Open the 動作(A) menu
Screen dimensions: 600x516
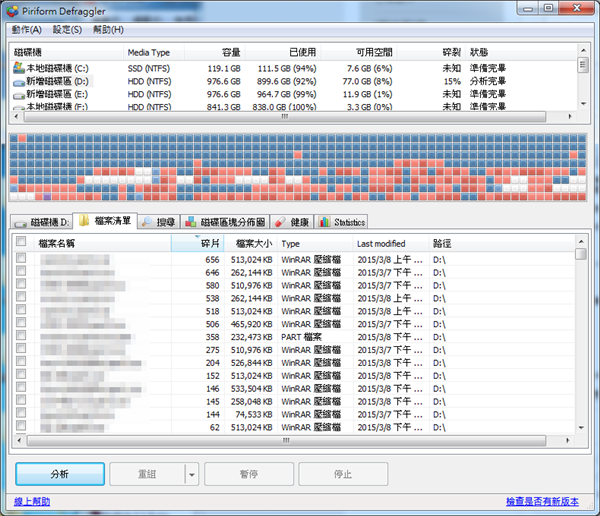[x=27, y=29]
